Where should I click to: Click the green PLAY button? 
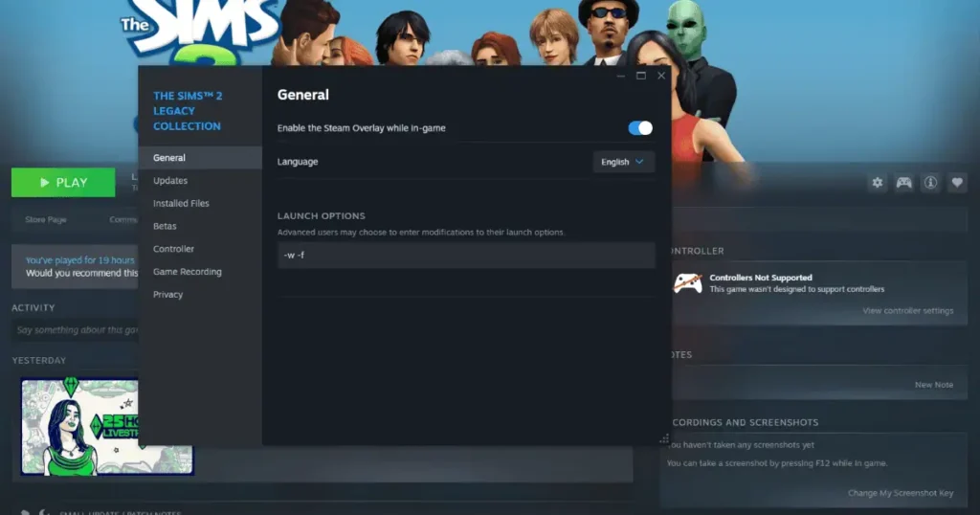(x=63, y=183)
